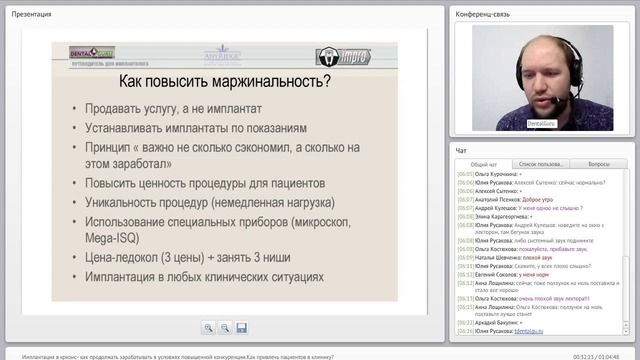Viewport: 640px width, 360px height.
Task: Click the chat scrollbar down arrow
Action: pyautogui.click(x=626, y=331)
